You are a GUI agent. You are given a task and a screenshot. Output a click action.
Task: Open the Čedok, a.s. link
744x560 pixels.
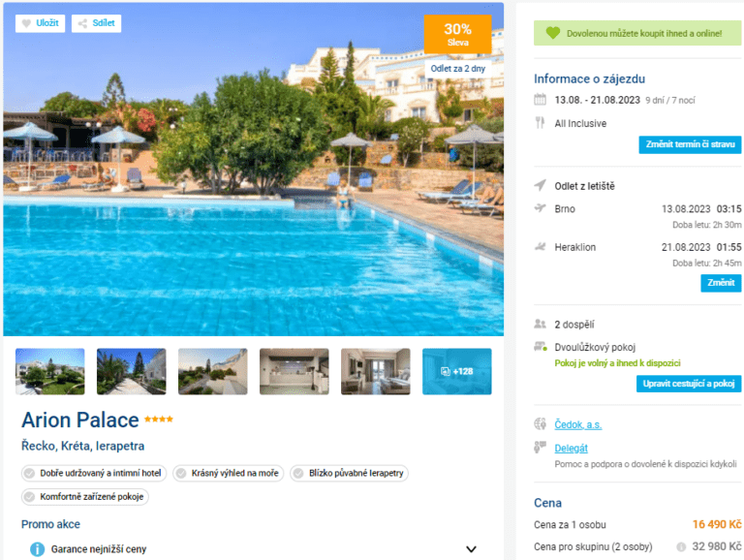click(578, 424)
